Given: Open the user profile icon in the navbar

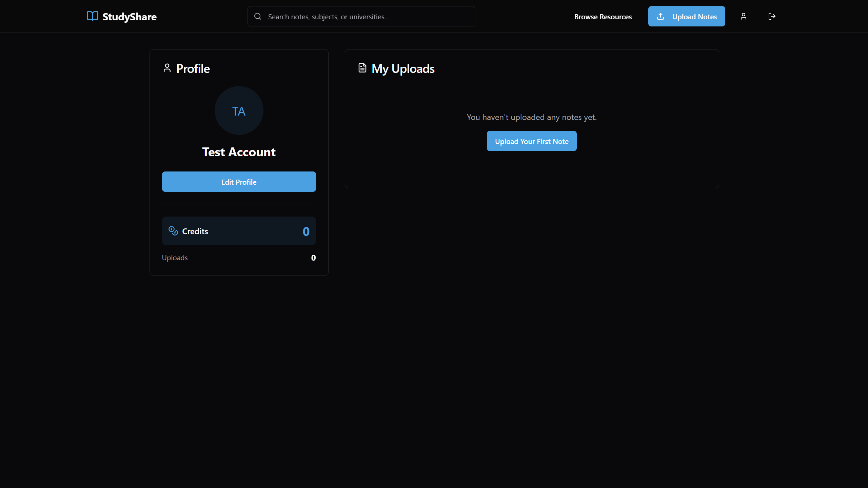Looking at the screenshot, I should coord(743,16).
